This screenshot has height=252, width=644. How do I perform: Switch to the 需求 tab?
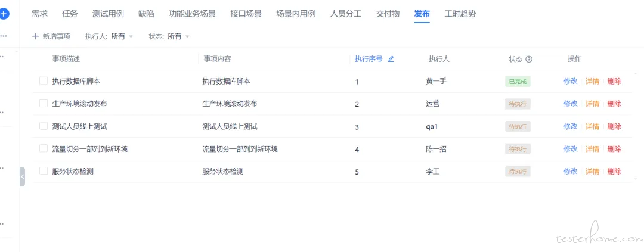[39, 14]
